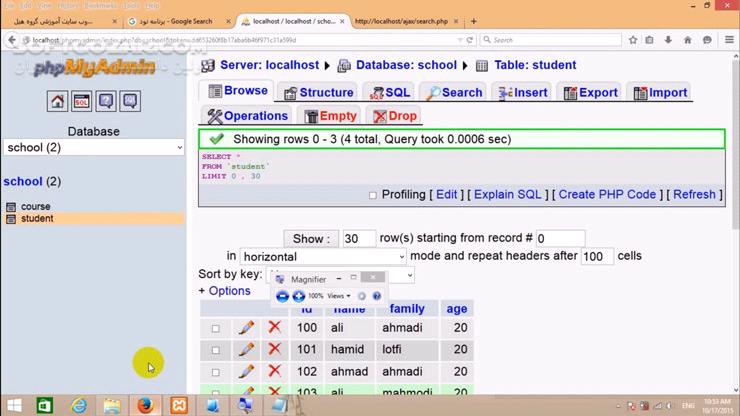
Task: Click the Refresh query link
Action: click(x=694, y=195)
